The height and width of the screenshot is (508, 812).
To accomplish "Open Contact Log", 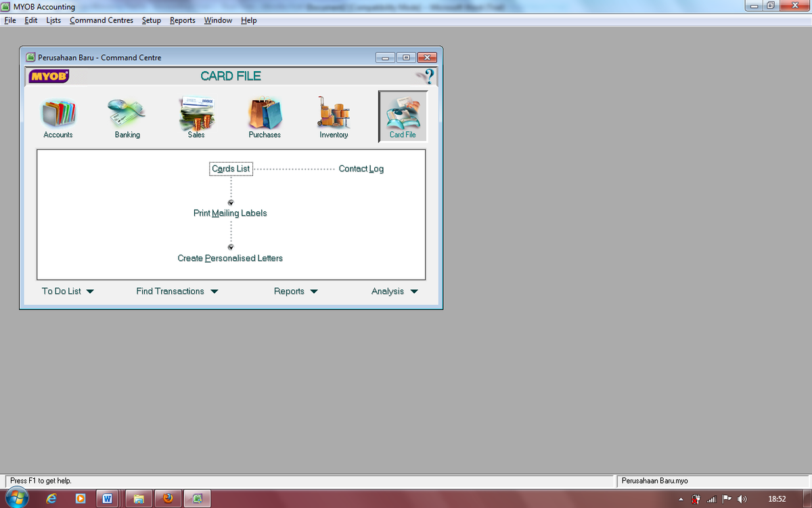I will 361,169.
